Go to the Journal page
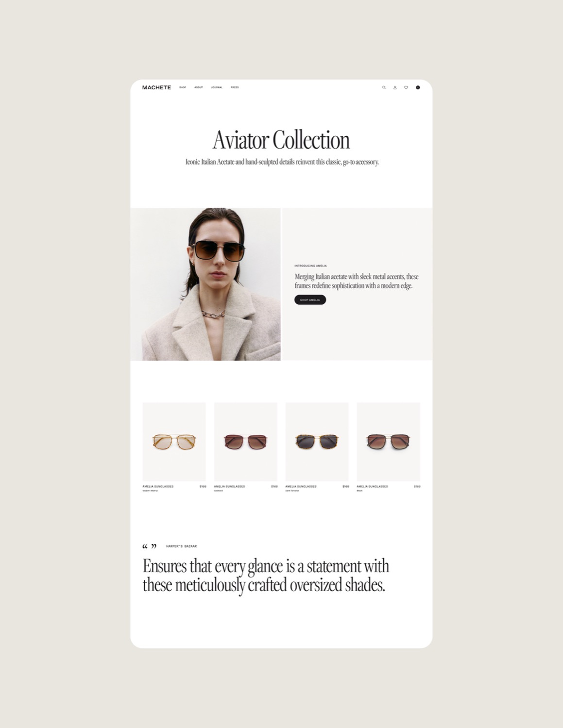The height and width of the screenshot is (728, 563). click(217, 87)
